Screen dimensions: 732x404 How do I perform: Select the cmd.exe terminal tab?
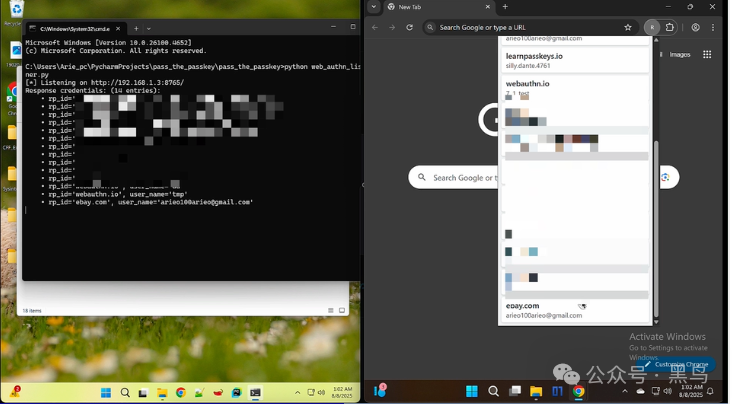(x=75, y=28)
